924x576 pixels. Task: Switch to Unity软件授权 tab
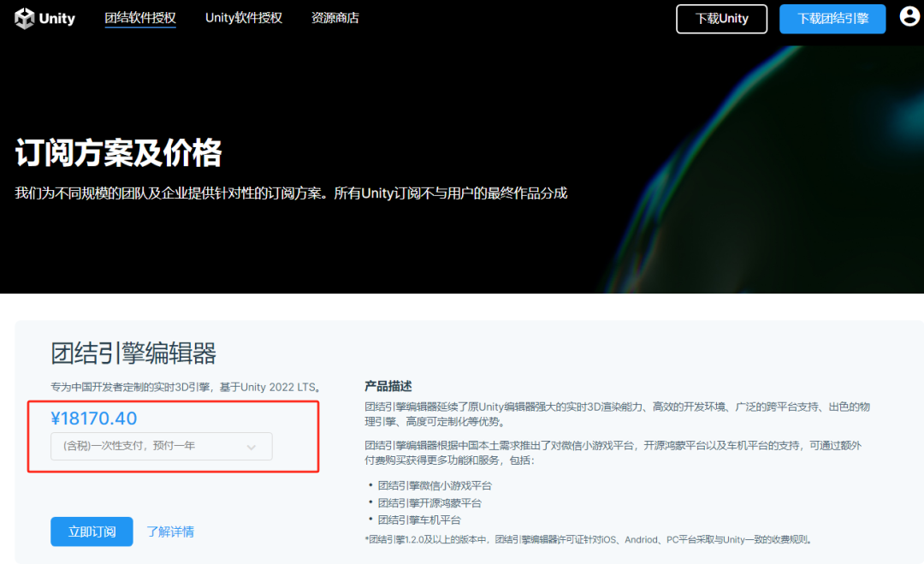pyautogui.click(x=243, y=18)
